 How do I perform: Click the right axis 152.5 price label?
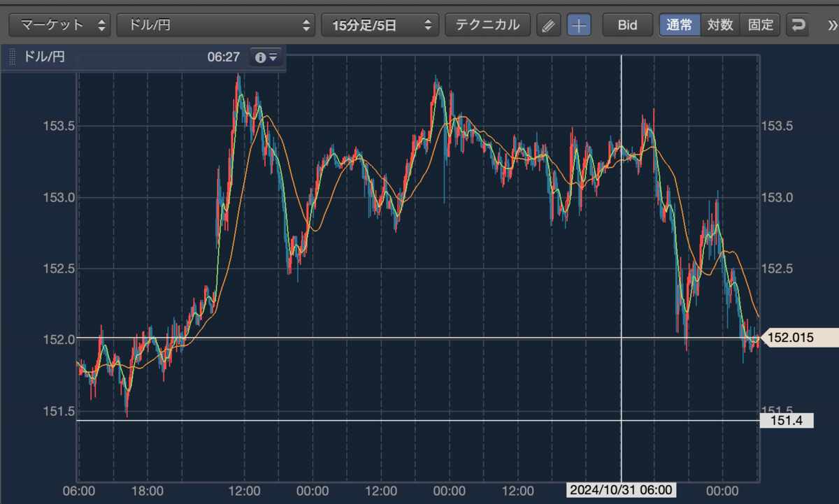[x=776, y=268]
